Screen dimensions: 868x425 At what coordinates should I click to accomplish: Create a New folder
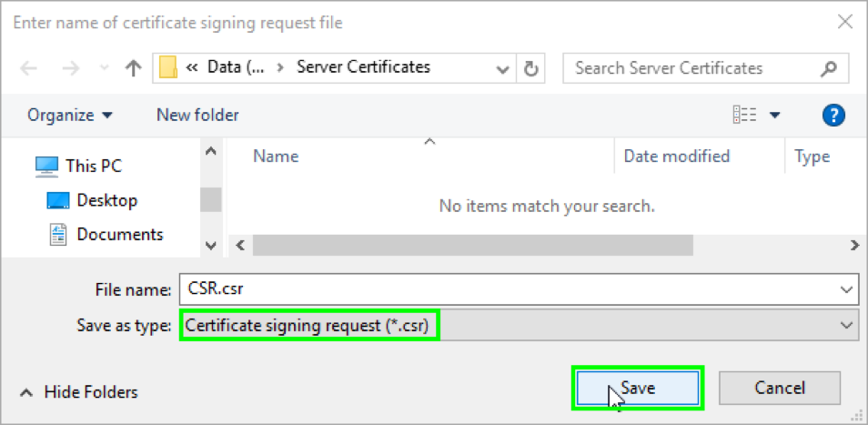(x=197, y=116)
